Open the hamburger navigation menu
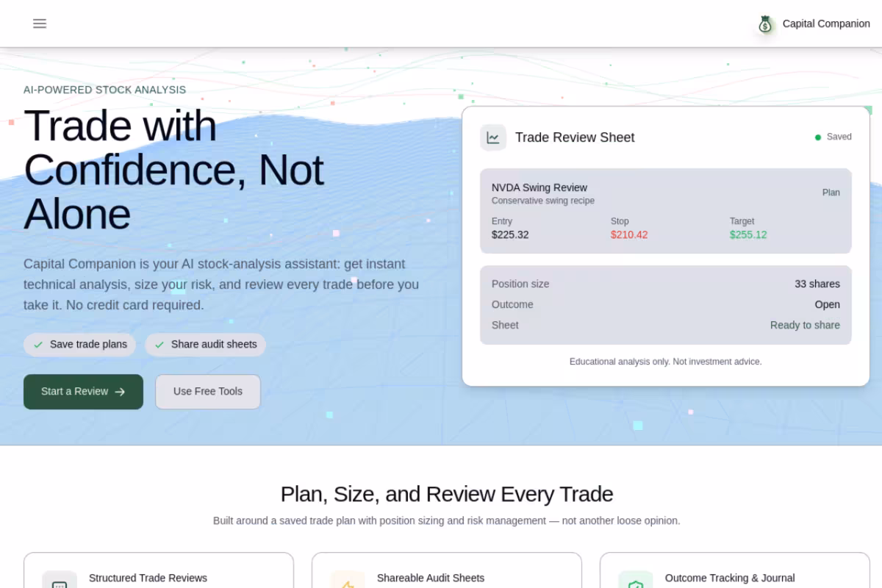 pyautogui.click(x=40, y=24)
